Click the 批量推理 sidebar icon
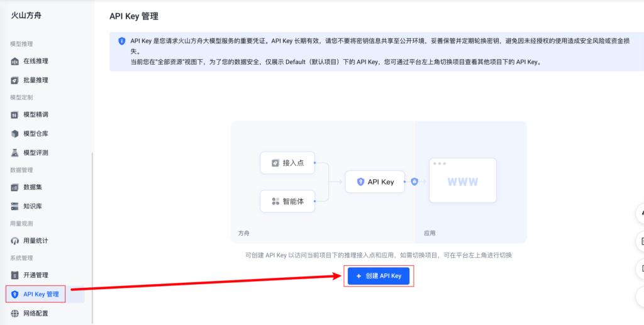Screen dimensions: 644x325 15,80
